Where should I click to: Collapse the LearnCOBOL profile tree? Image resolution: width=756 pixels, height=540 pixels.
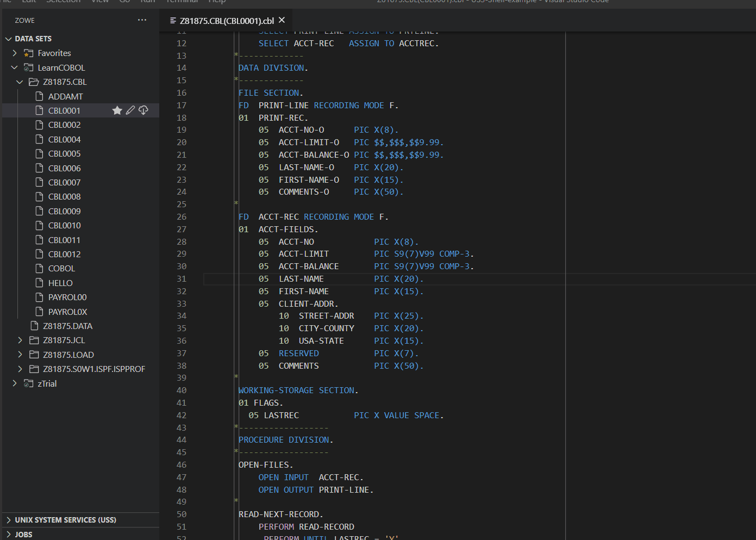(14, 67)
